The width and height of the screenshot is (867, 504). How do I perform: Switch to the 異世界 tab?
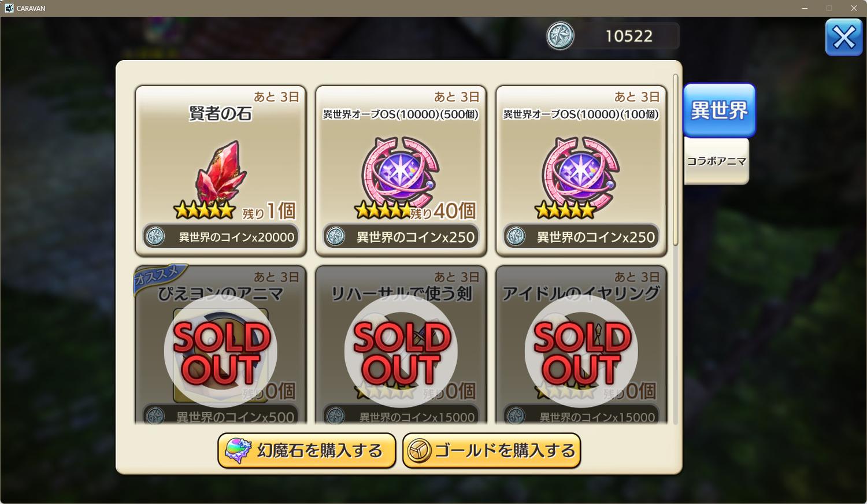coord(719,110)
